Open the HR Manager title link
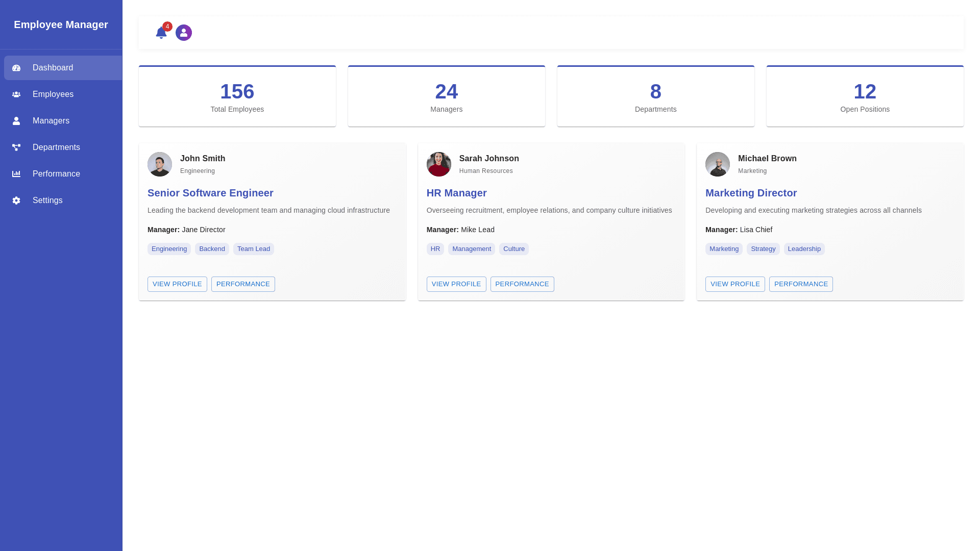 pos(456,193)
